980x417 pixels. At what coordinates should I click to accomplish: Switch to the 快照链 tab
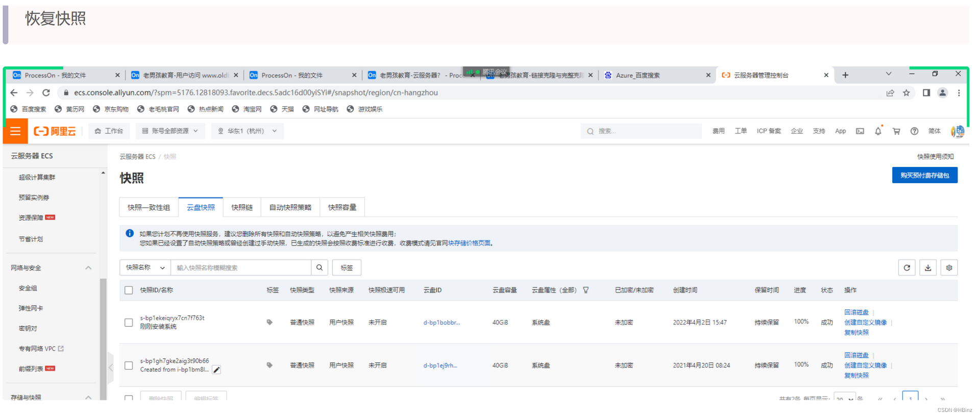(x=242, y=207)
